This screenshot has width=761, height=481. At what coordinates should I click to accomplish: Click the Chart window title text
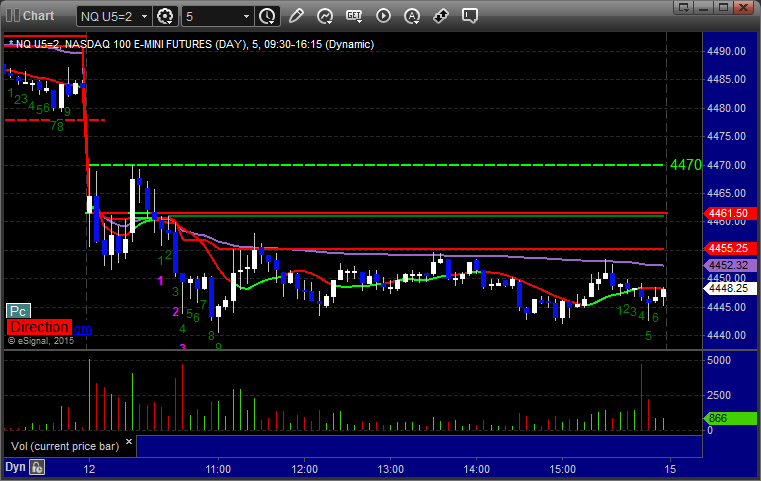pos(38,16)
